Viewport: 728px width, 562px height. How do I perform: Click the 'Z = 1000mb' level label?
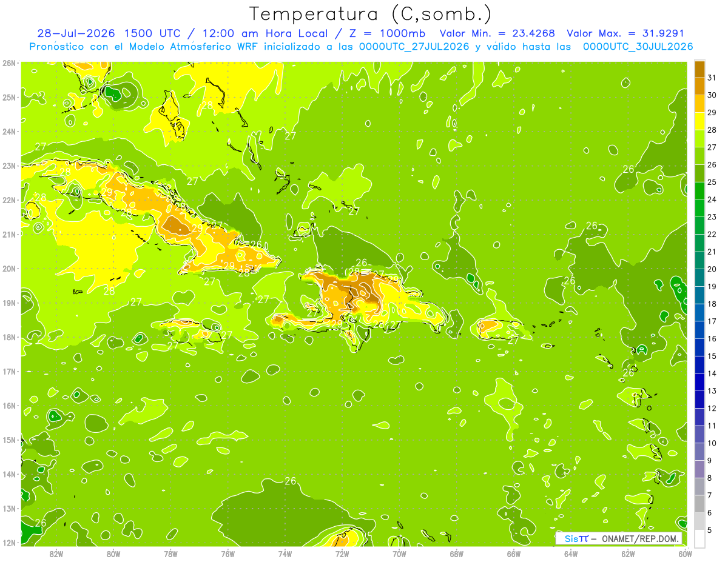[x=384, y=33]
